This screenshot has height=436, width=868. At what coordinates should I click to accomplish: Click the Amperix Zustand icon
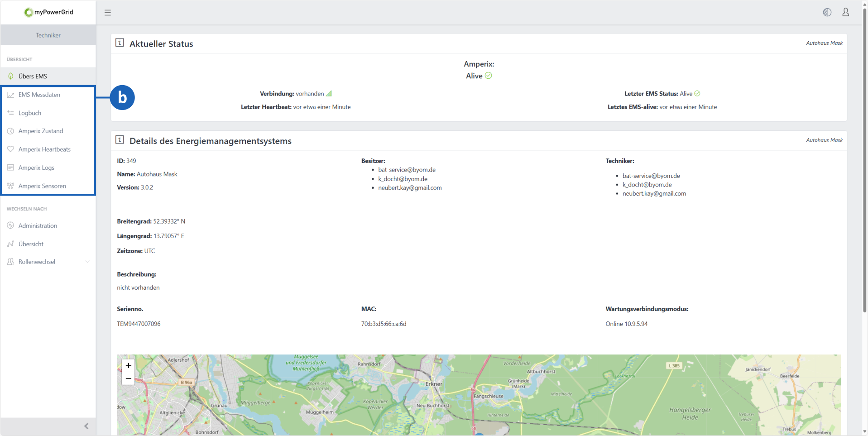tap(10, 131)
